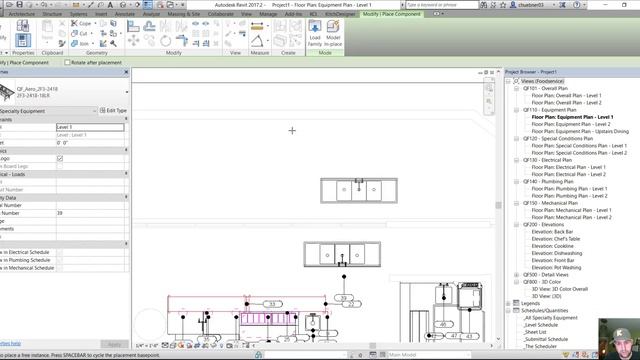Close the Properties palette

(x=126, y=72)
